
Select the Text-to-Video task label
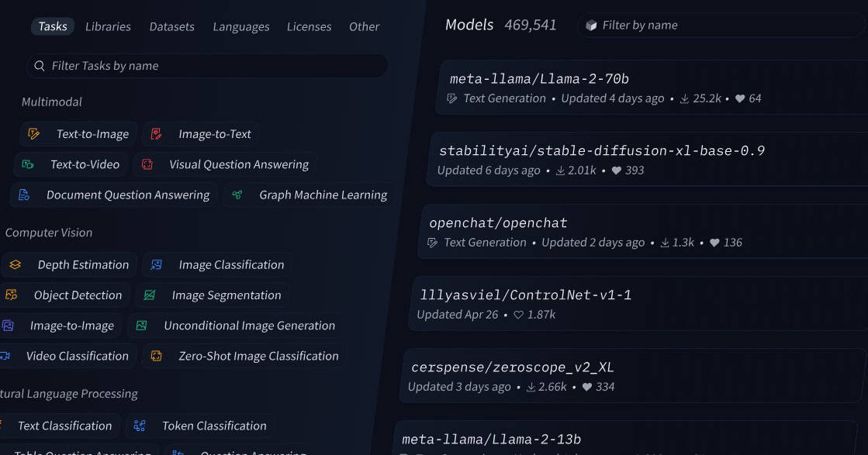pyautogui.click(x=85, y=164)
